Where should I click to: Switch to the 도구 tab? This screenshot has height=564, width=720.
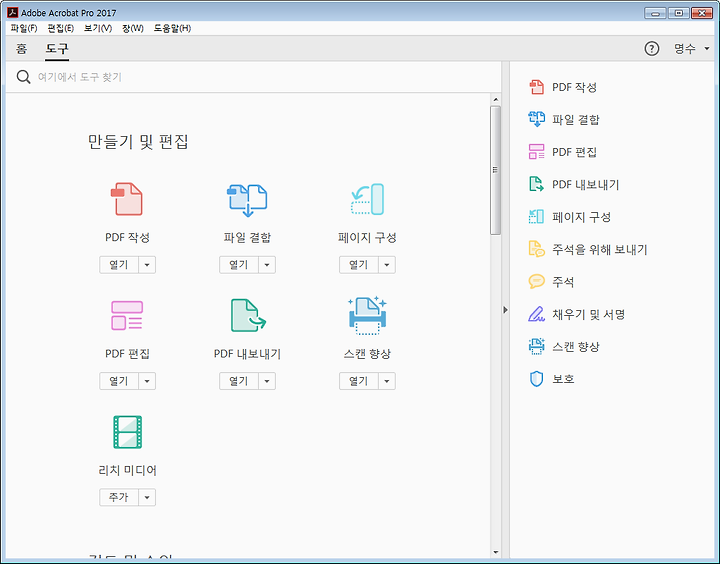[x=57, y=48]
